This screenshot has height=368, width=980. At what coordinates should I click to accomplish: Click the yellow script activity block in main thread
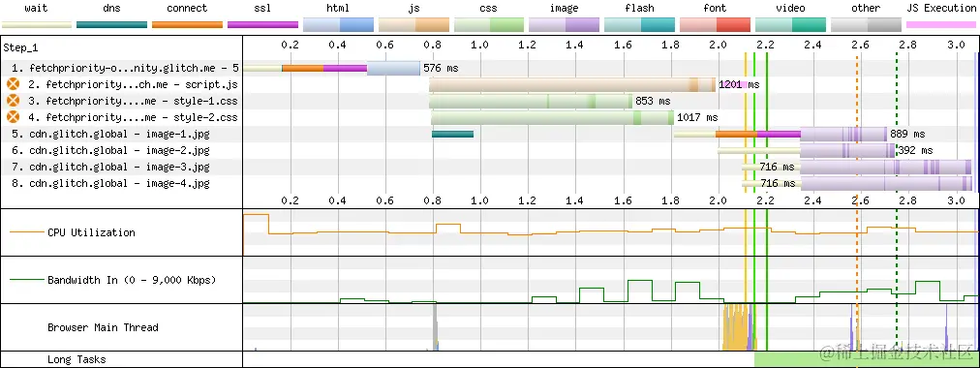coord(736,328)
